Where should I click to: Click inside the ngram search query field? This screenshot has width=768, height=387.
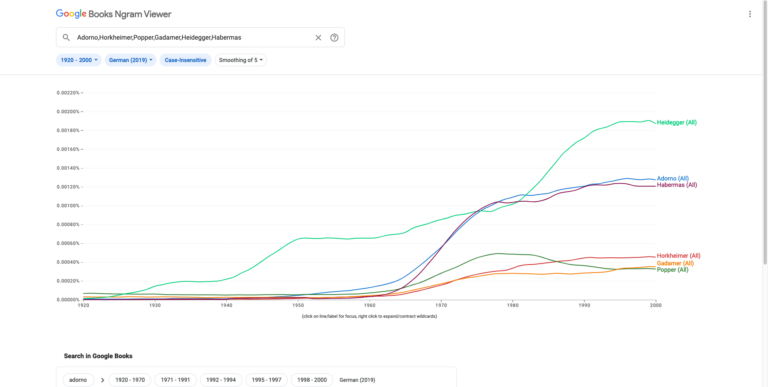[191, 37]
